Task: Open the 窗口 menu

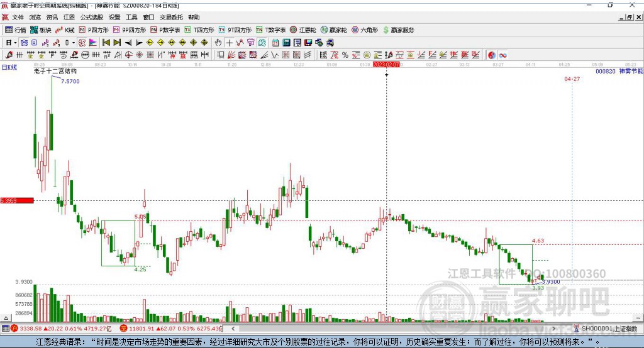Action: 148,17
